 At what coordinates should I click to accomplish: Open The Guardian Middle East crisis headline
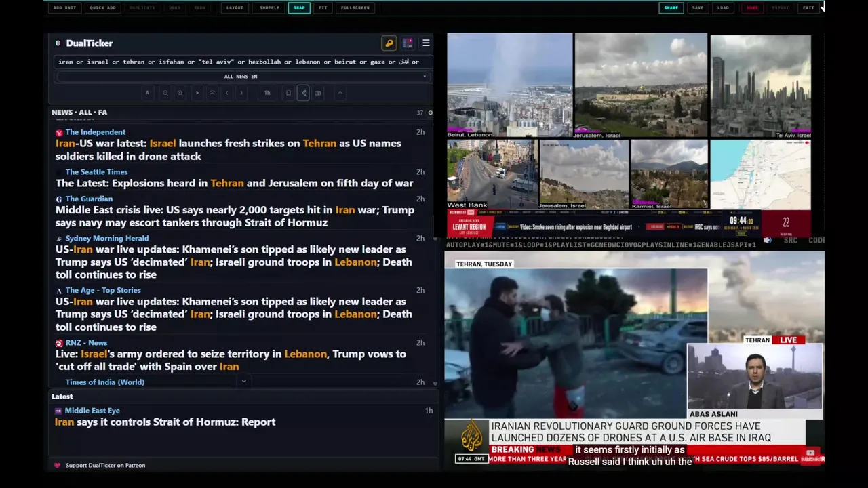(x=235, y=216)
